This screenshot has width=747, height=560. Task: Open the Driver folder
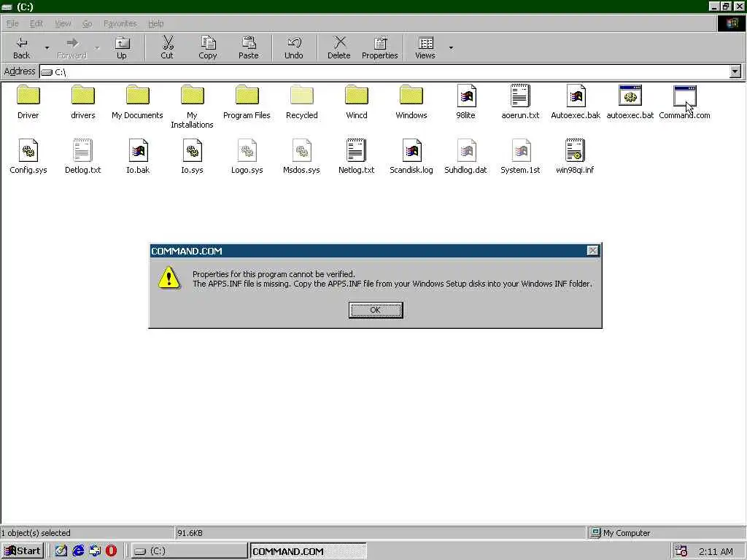coord(28,102)
